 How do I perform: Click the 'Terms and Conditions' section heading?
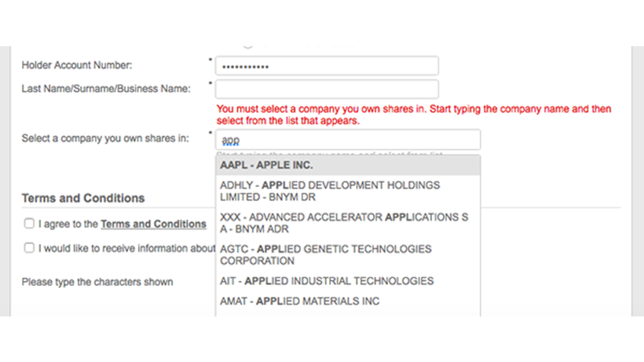[x=84, y=198]
